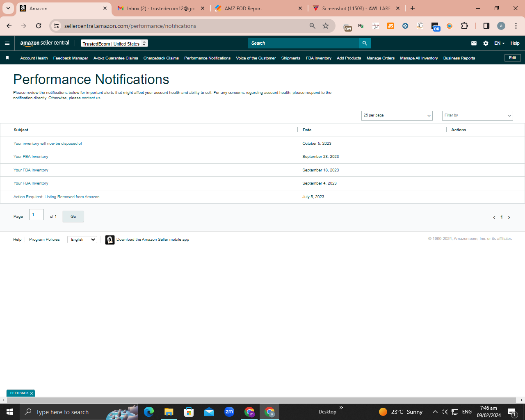Open the Windows Start menu
The image size is (525, 420).
coord(10,412)
